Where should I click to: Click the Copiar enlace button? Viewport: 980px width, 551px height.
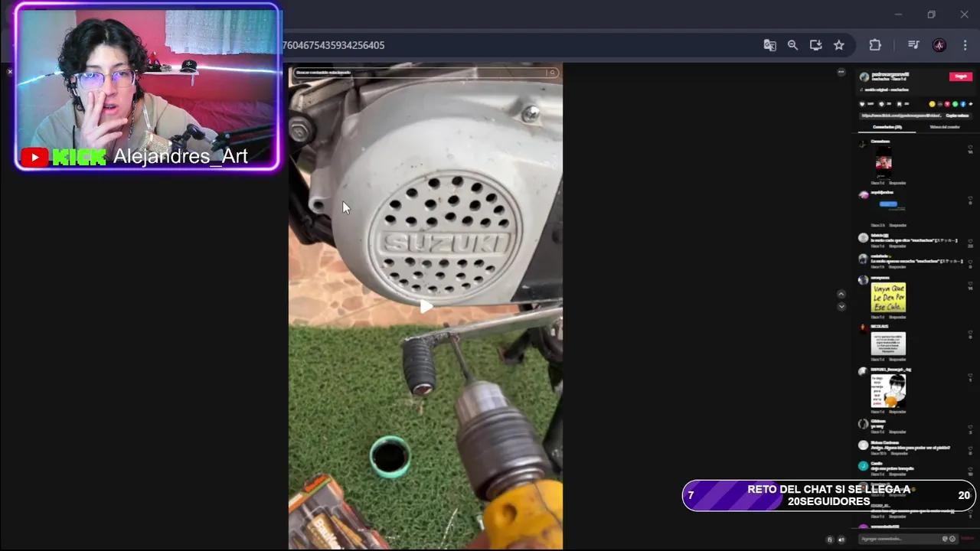[957, 116]
